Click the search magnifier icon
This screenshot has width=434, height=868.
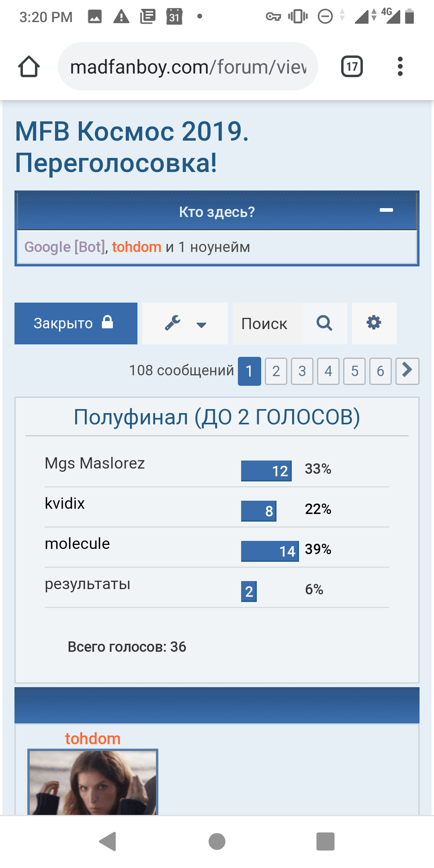[324, 323]
